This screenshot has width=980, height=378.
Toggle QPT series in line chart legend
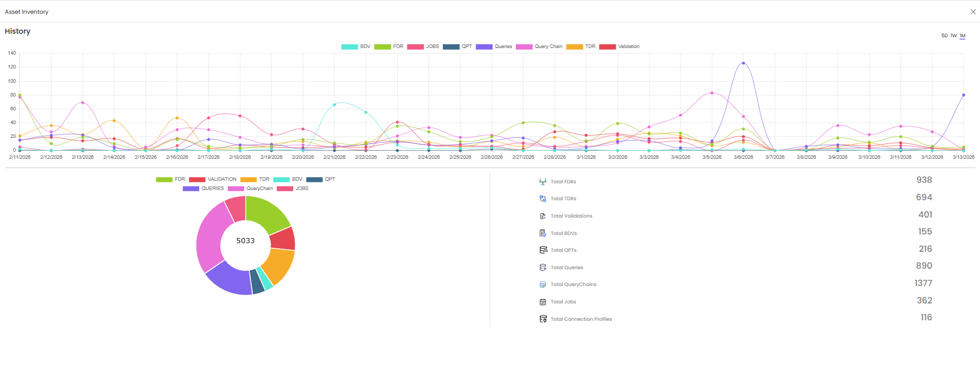tap(458, 46)
